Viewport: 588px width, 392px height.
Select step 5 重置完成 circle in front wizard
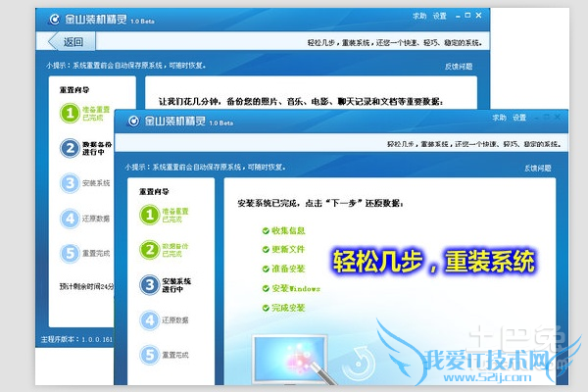(x=150, y=355)
